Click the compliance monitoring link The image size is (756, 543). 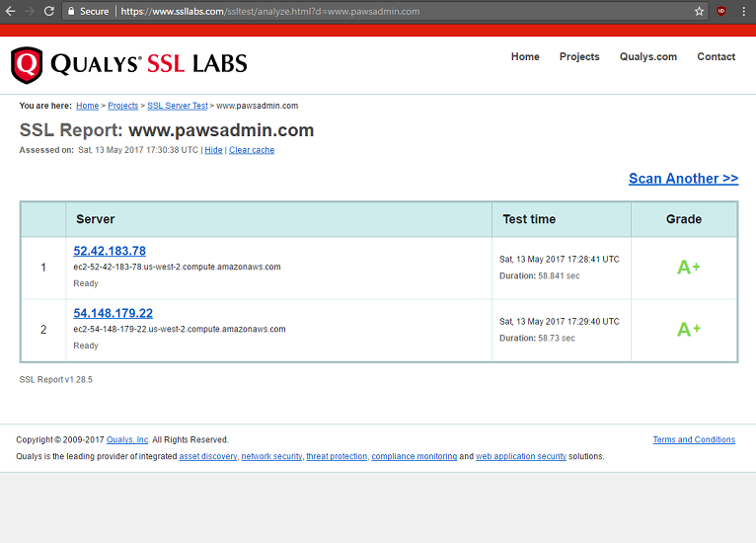pos(415,456)
